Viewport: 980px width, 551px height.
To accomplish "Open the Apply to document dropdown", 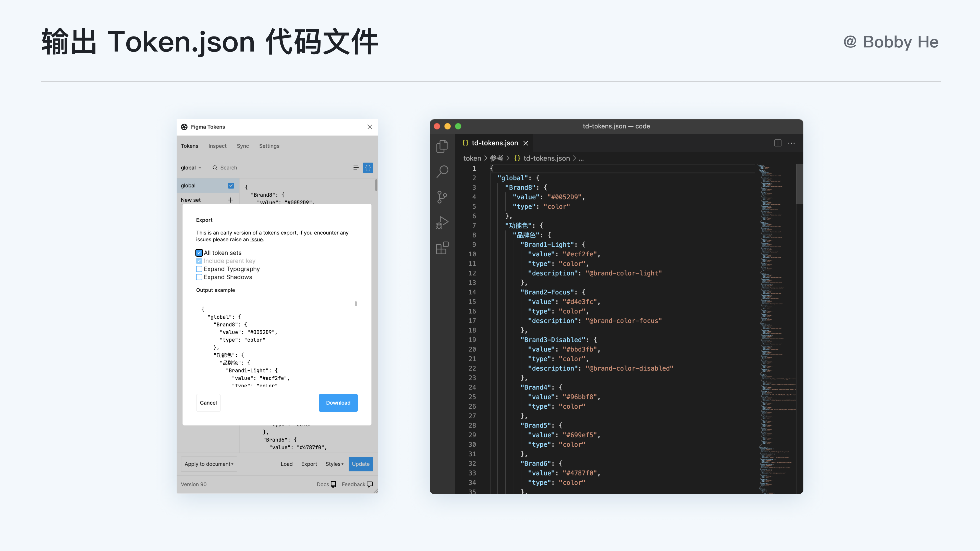I will coord(209,464).
